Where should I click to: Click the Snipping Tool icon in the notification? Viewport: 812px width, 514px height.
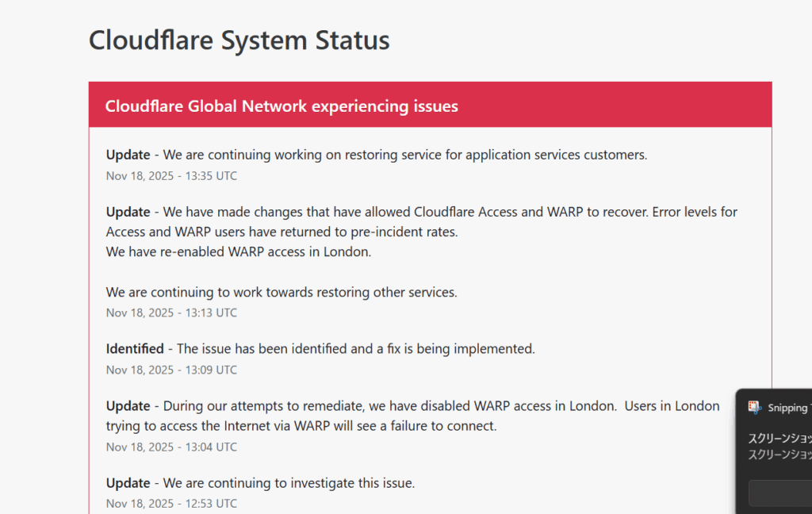tap(755, 408)
